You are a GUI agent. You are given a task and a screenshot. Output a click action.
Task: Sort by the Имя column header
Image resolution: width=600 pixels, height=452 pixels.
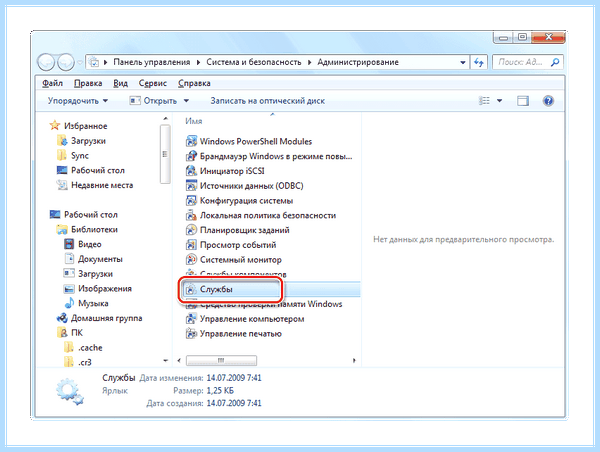194,121
